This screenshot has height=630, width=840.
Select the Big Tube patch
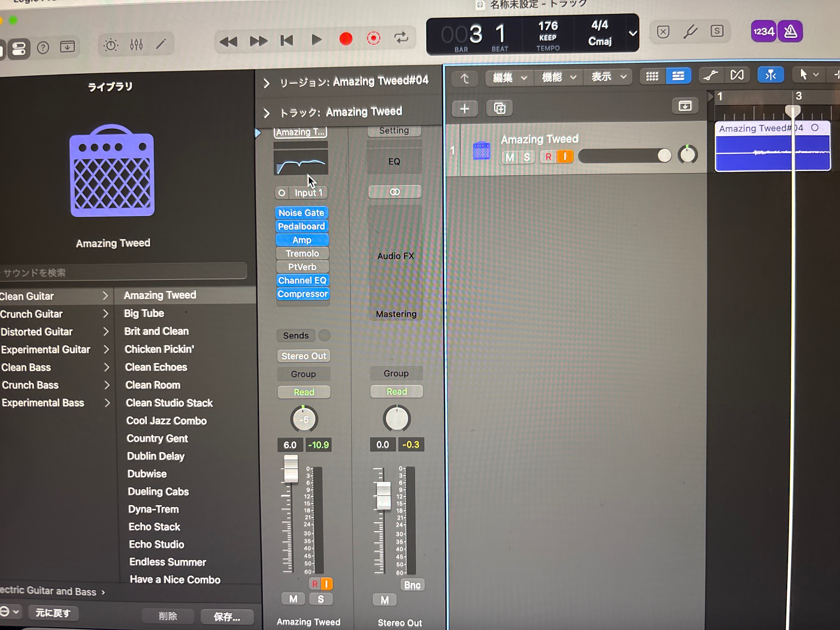point(144,313)
